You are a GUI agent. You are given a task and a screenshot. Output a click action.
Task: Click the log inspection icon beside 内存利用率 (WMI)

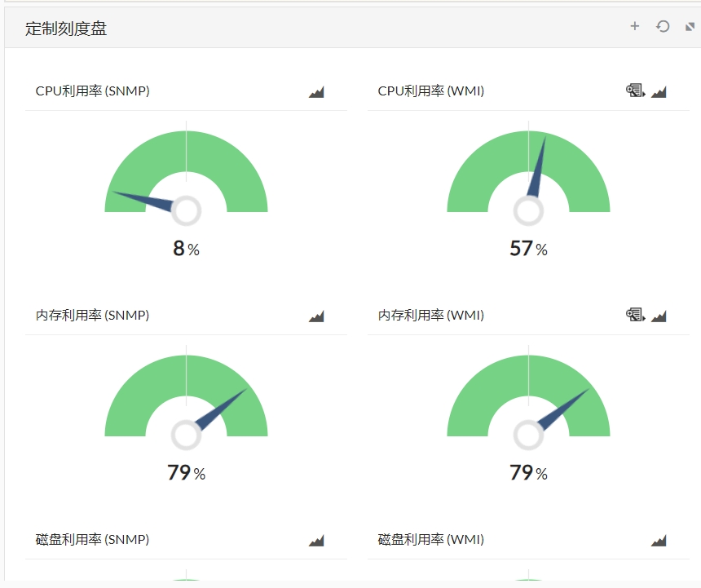tap(634, 313)
